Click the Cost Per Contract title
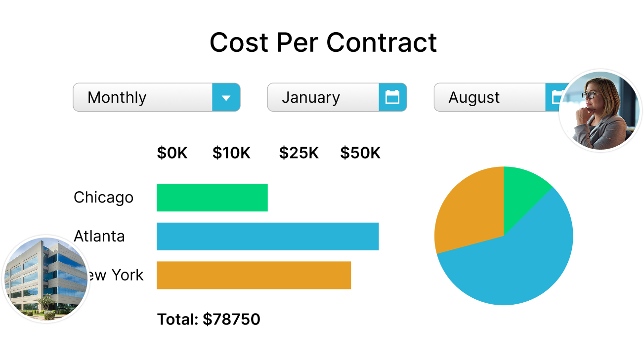The width and height of the screenshot is (644, 361). [323, 42]
